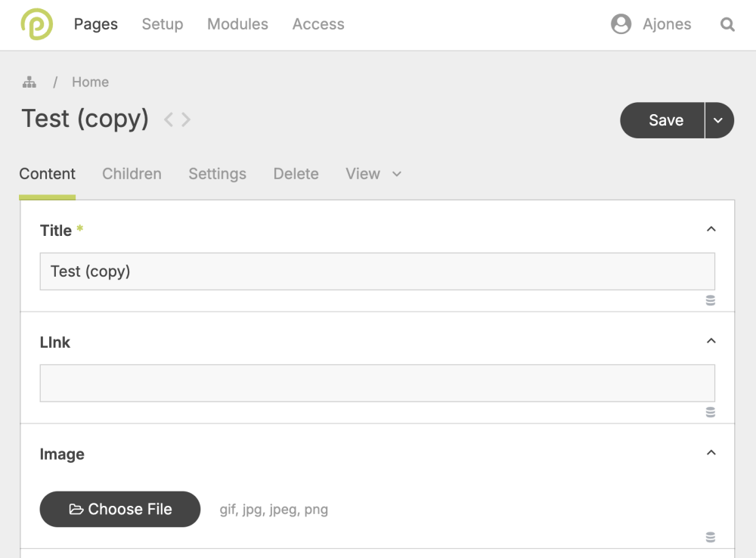Image resolution: width=756 pixels, height=558 pixels.
Task: Click into the Link text field
Action: [x=376, y=383]
